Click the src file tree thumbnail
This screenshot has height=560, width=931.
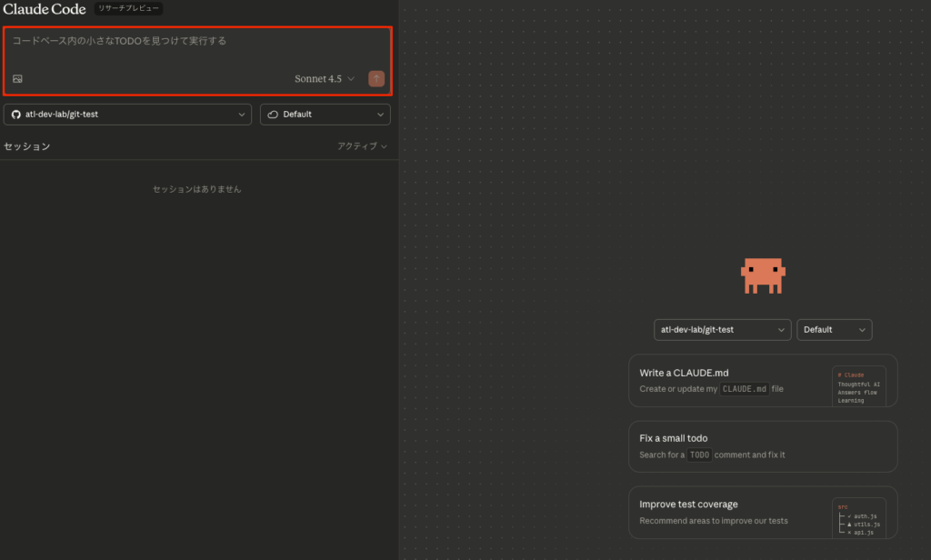(x=858, y=518)
